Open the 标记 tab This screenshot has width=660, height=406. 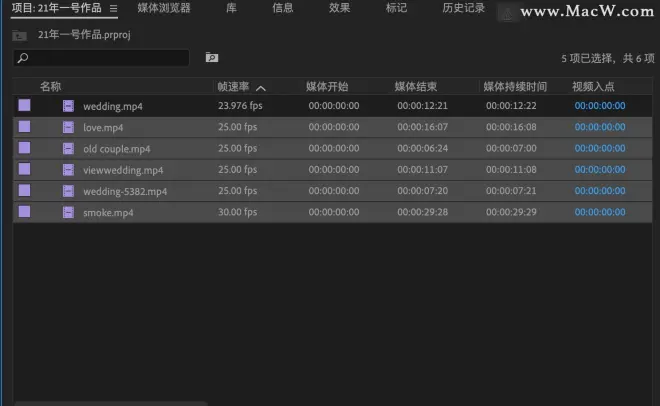pos(396,8)
